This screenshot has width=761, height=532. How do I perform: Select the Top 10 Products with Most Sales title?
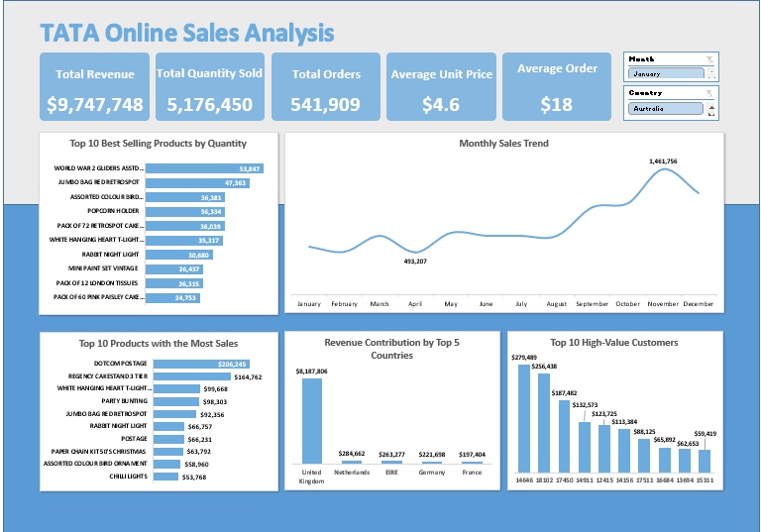[159, 343]
